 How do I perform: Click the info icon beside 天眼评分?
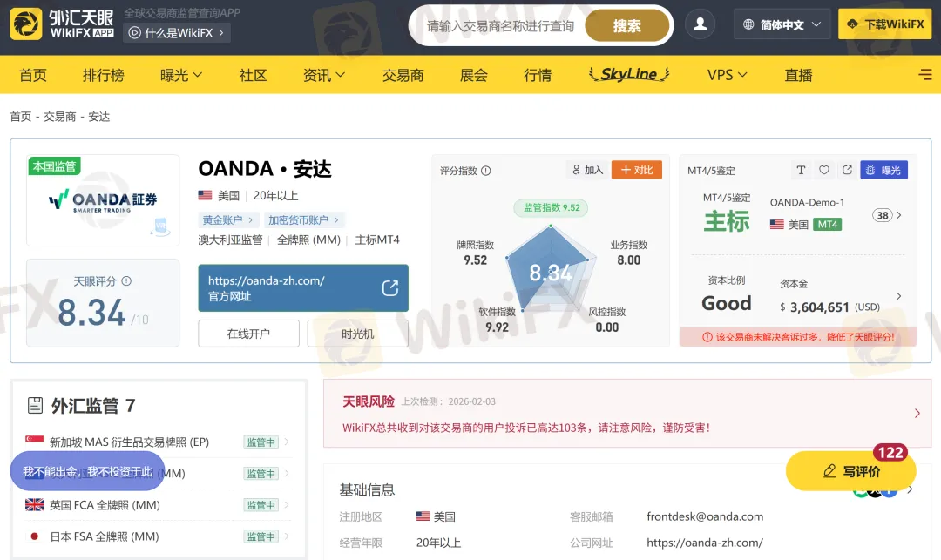point(126,281)
